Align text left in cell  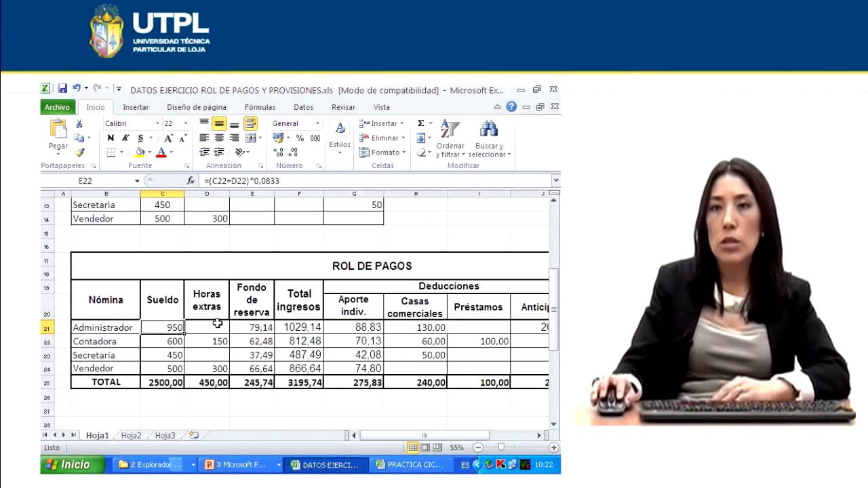(x=204, y=138)
